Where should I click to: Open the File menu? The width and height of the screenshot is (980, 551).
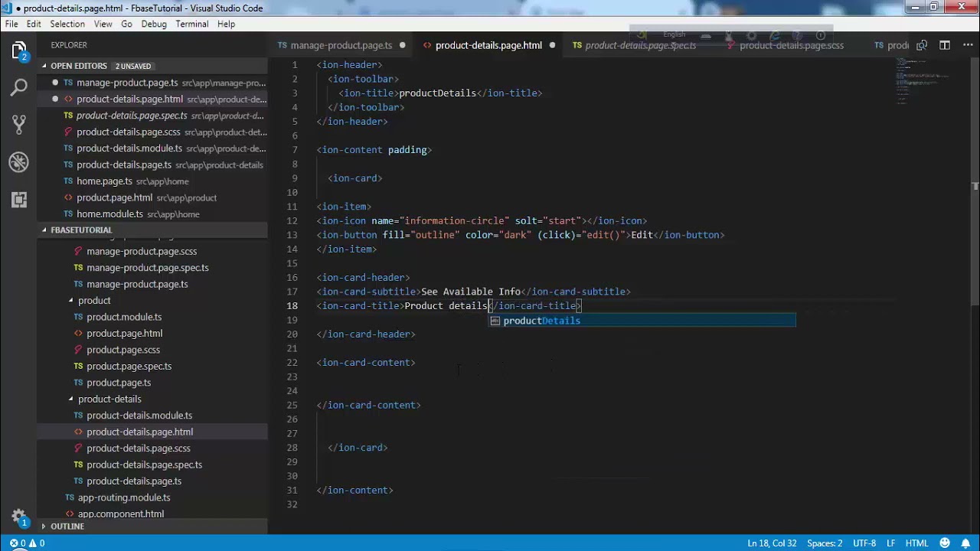(11, 24)
